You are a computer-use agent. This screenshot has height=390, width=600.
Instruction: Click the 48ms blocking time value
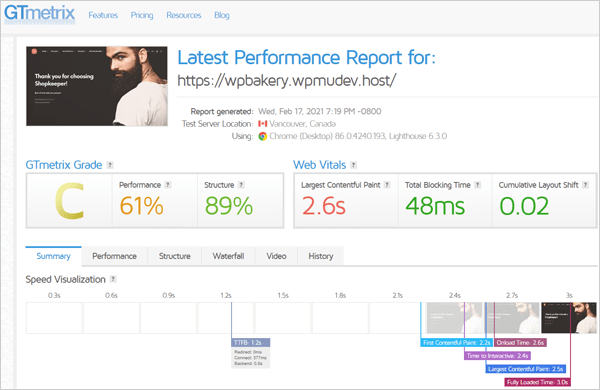[x=435, y=206]
